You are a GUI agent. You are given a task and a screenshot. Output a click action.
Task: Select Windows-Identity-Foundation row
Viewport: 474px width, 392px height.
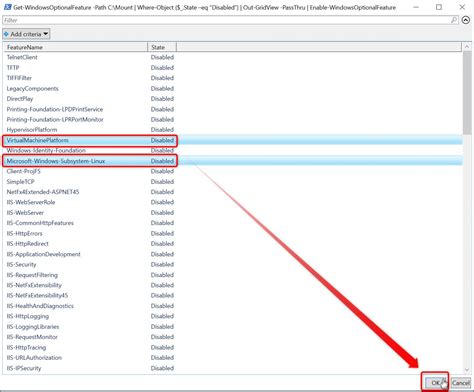pos(233,151)
